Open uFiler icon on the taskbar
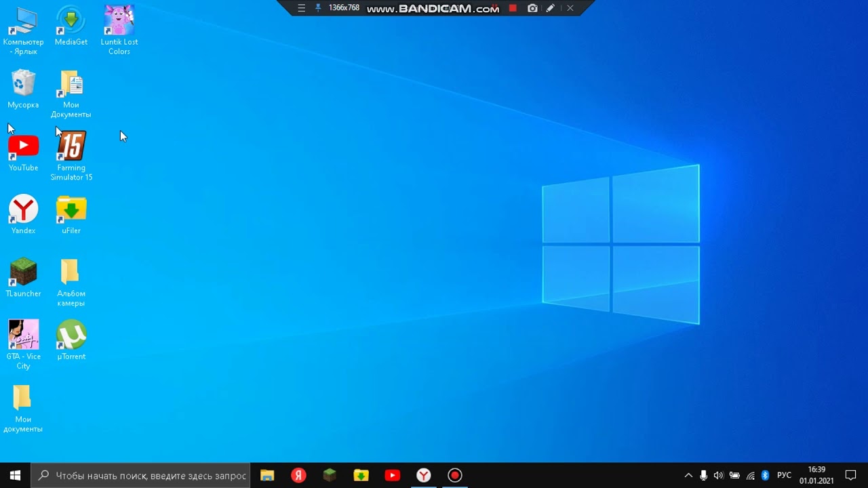The height and width of the screenshot is (488, 868). (x=361, y=475)
